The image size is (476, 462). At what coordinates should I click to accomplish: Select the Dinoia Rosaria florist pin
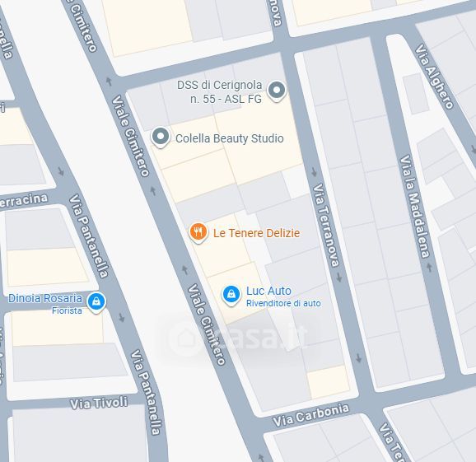96,302
